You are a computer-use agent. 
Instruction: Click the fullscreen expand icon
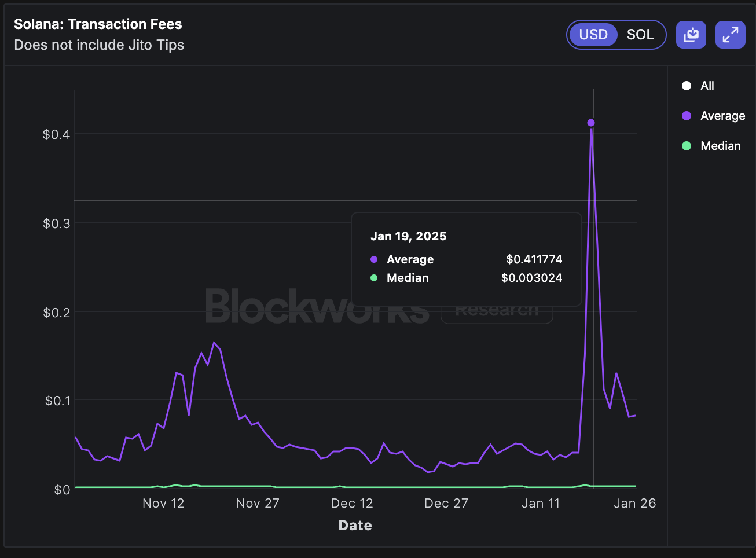pyautogui.click(x=730, y=35)
